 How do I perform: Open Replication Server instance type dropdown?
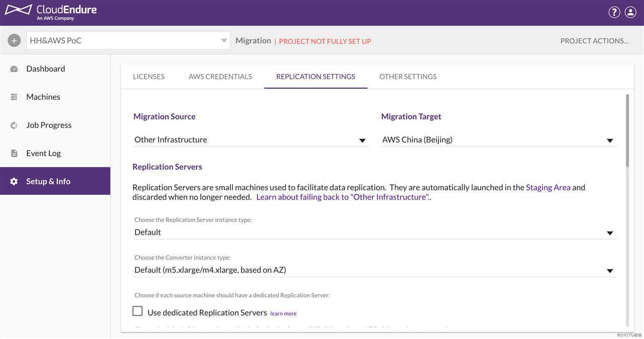click(375, 232)
